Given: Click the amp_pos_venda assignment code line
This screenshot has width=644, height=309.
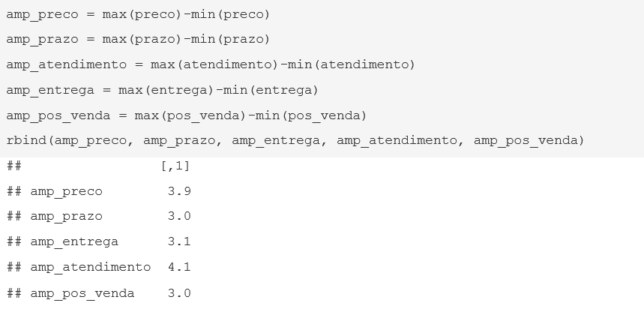Looking at the screenshot, I should (x=187, y=115).
